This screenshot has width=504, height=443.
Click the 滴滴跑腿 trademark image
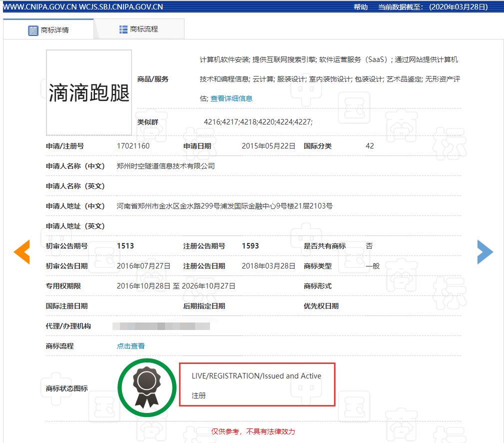tap(88, 93)
